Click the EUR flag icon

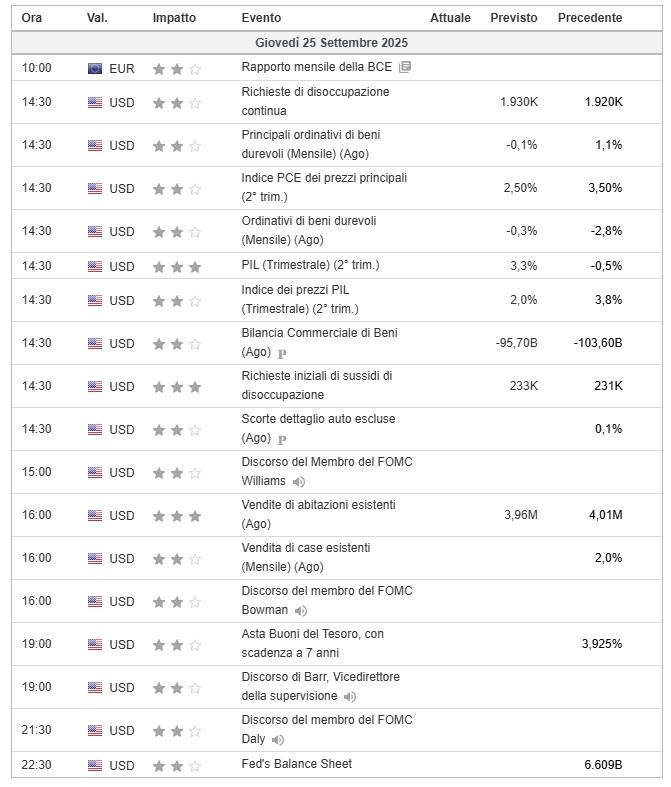tap(95, 69)
